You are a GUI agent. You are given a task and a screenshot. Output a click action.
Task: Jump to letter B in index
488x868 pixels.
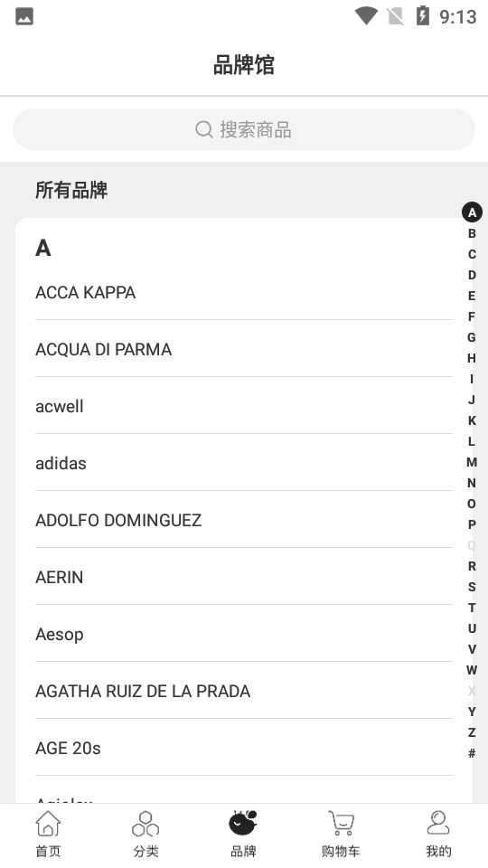point(472,233)
